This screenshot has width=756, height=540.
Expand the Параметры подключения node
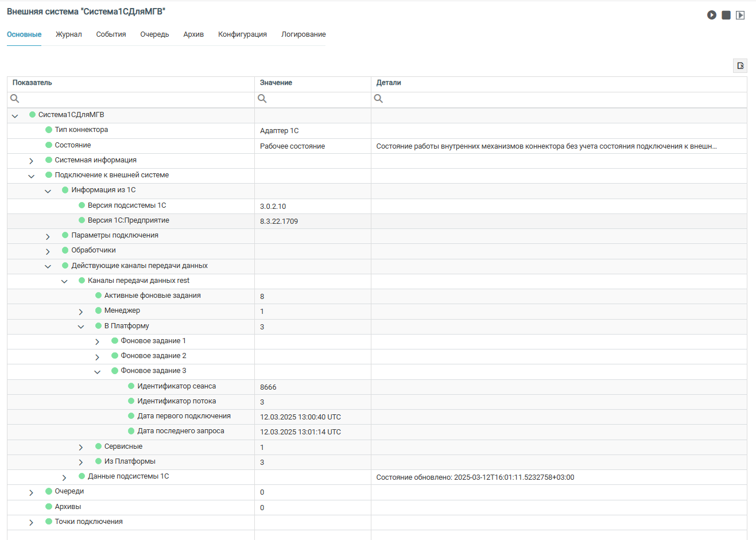(x=48, y=236)
